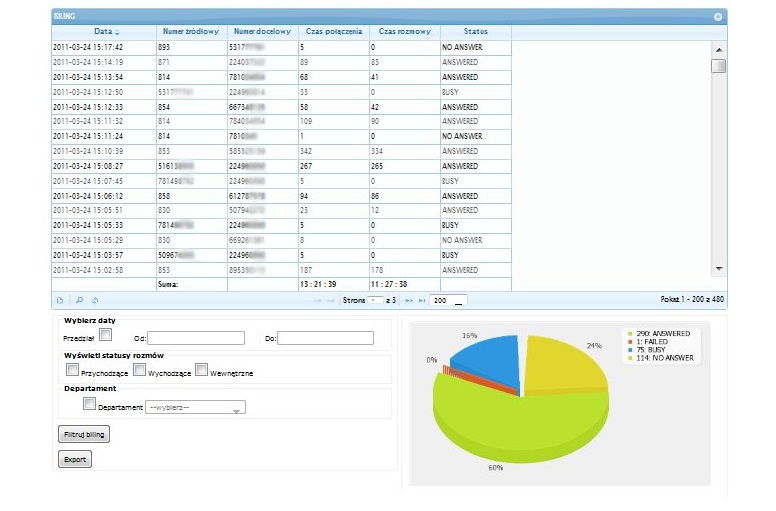
Task: Select the row dated 2011-03-24 15:17:42
Action: click(x=281, y=47)
